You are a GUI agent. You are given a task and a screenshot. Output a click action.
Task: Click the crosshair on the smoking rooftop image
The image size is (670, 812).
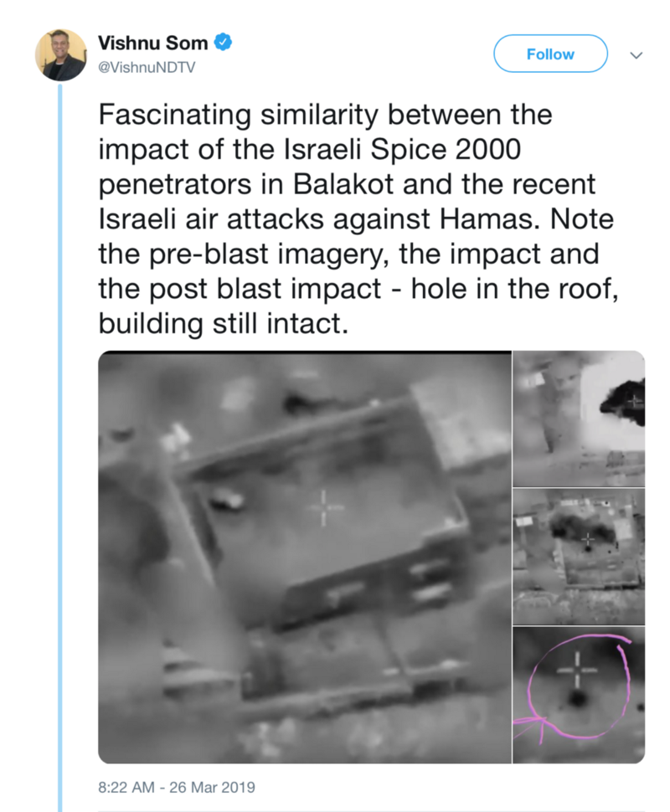coord(588,540)
